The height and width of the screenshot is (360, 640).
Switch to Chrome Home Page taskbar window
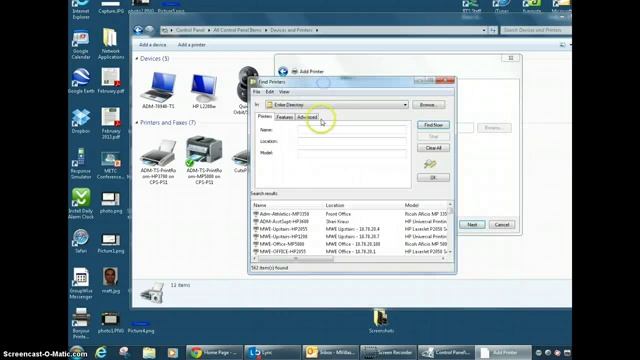pos(214,352)
